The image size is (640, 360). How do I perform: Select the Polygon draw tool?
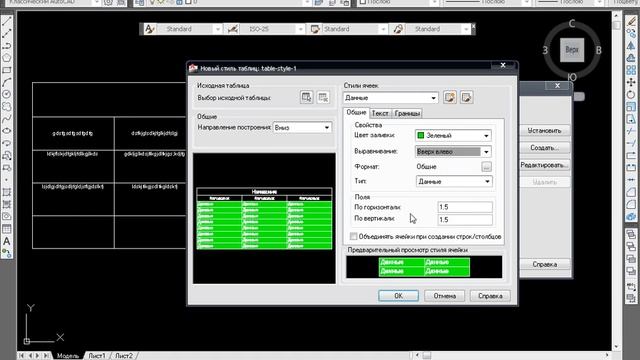(x=7, y=58)
